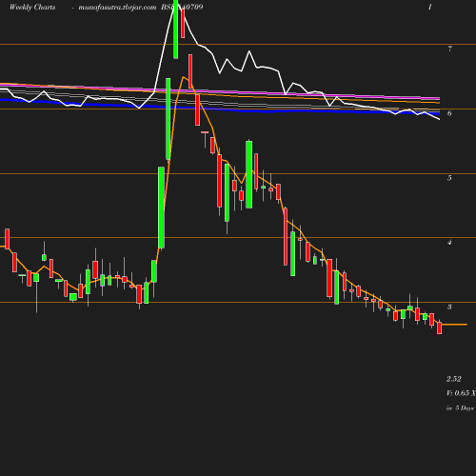Click the volume text 'V: 0.65 X'
This screenshot has height=476, width=476.
[x=461, y=393]
